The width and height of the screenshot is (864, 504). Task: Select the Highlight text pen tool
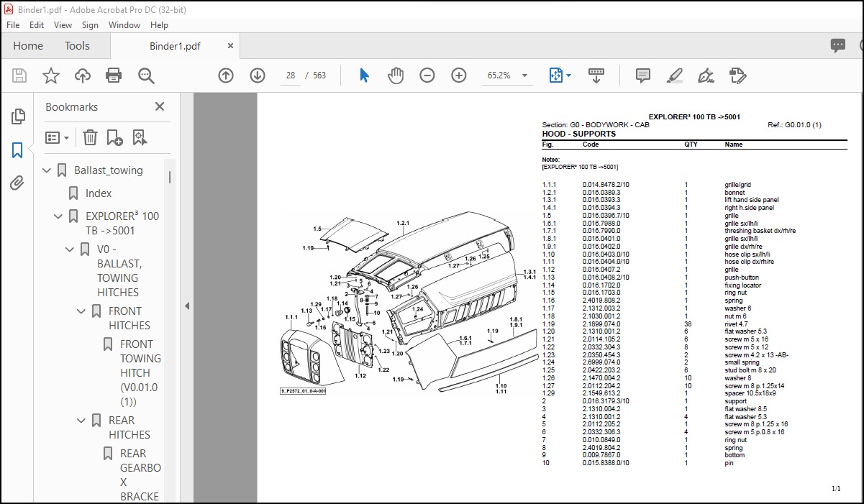pyautogui.click(x=674, y=75)
